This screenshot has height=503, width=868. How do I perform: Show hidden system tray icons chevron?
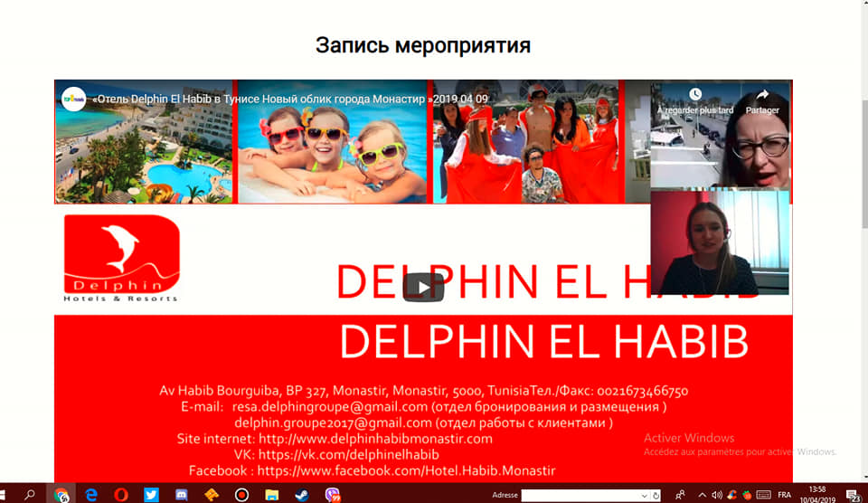coord(702,495)
